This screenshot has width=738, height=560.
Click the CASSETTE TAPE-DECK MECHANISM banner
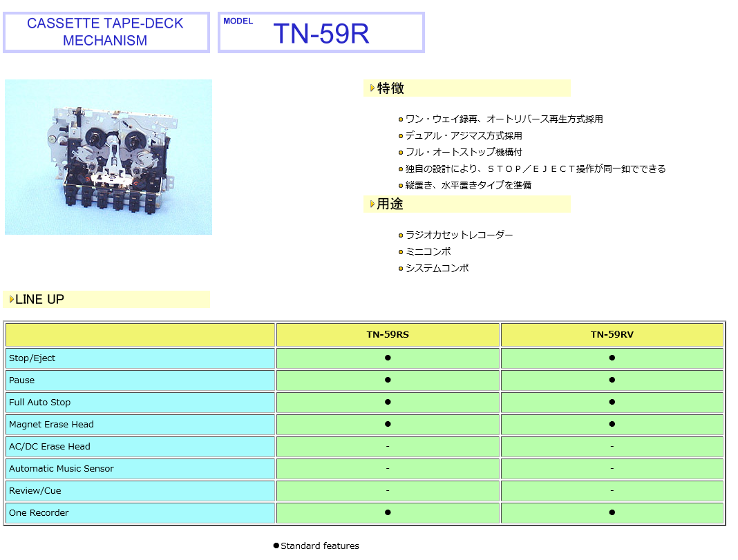[x=106, y=32]
